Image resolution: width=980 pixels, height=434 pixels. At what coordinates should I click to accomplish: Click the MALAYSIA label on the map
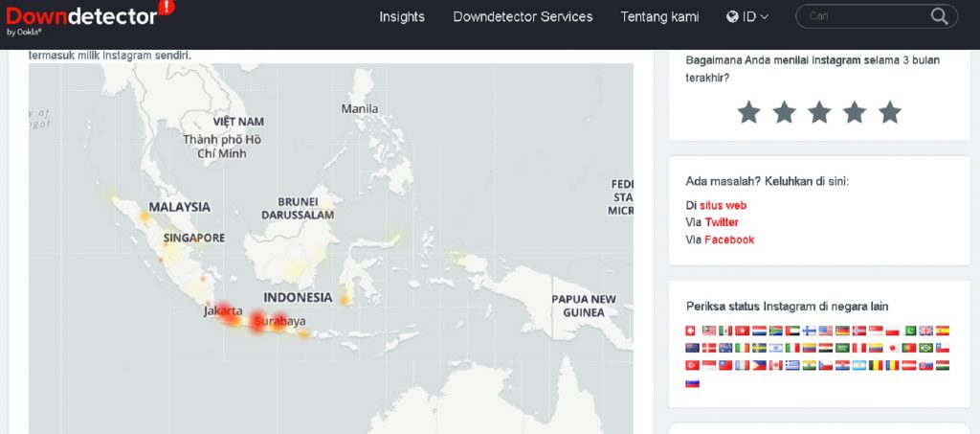[179, 207]
